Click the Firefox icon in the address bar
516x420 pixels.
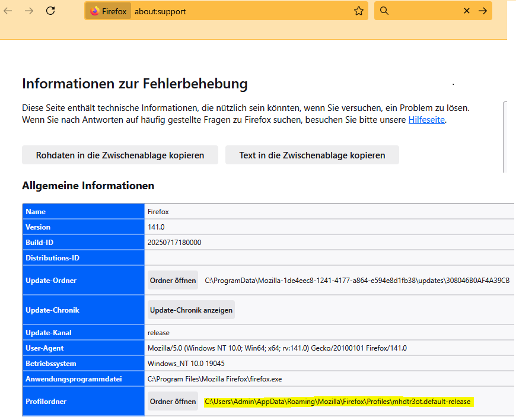tap(95, 10)
